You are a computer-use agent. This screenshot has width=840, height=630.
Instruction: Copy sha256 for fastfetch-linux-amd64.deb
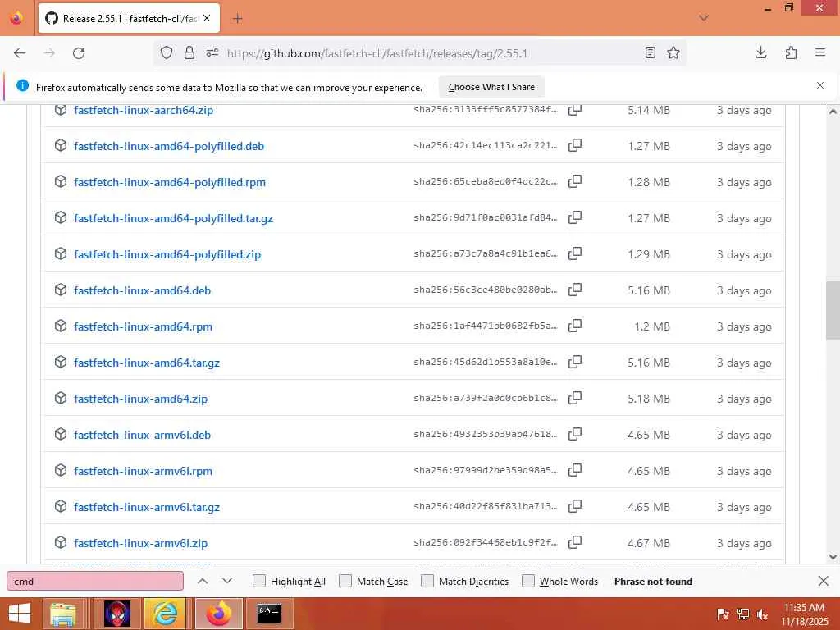click(575, 290)
